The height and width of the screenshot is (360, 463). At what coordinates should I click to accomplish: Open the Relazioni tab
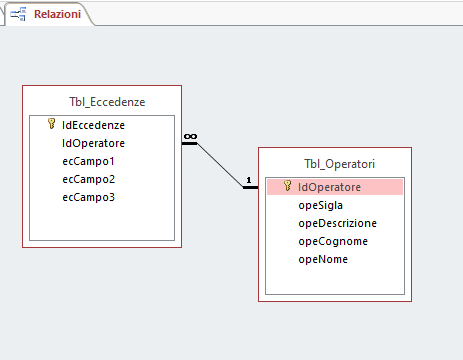[x=50, y=14]
